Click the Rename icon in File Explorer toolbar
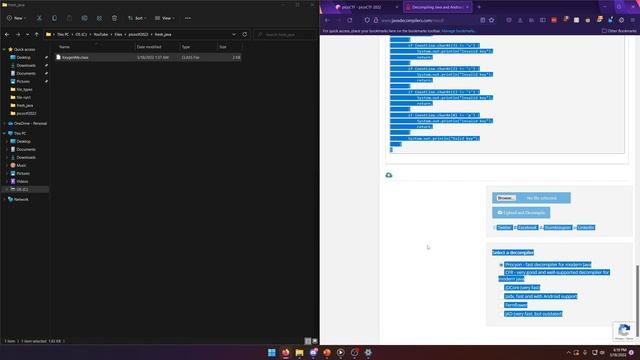Image resolution: width=640 pixels, height=360 pixels. (x=84, y=18)
